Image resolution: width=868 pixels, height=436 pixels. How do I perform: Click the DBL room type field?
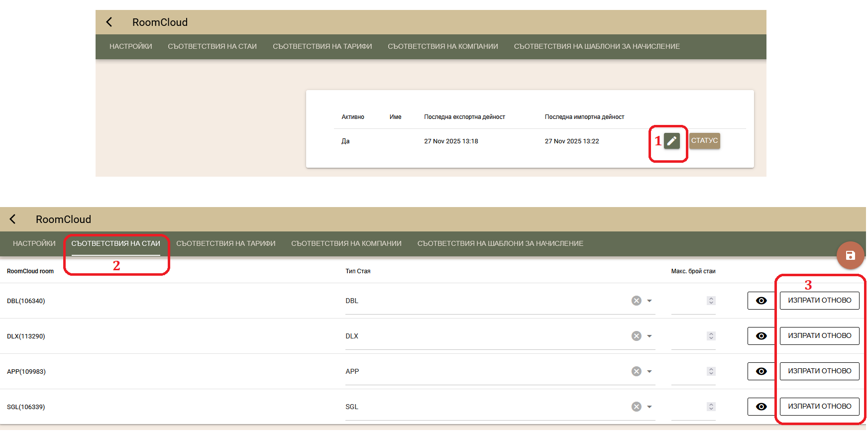[x=500, y=301]
